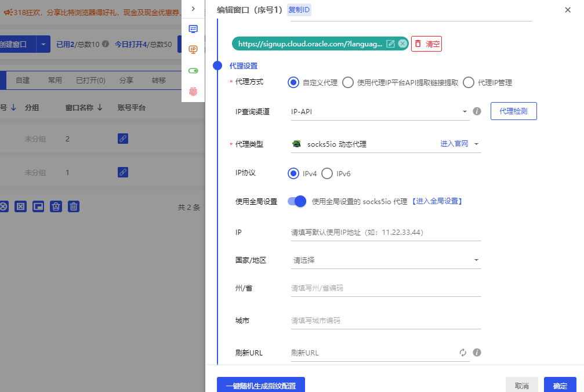Open IP查询渠道 dropdown showing IP-API
This screenshot has height=392, width=584.
(x=380, y=111)
